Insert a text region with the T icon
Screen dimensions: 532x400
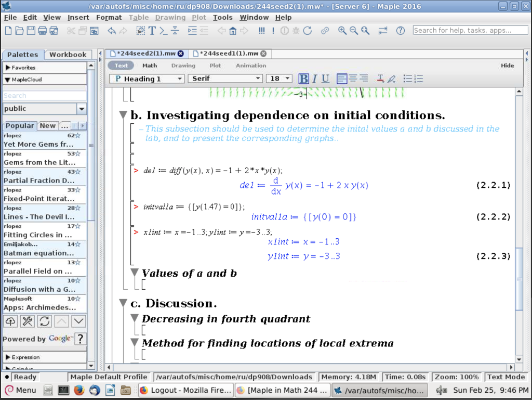click(x=152, y=31)
